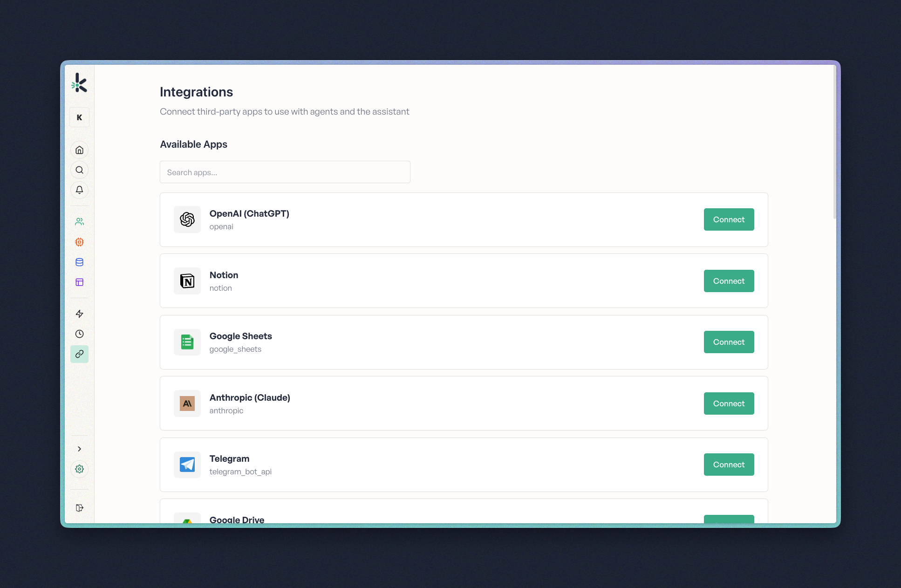The image size is (901, 588).
Task: Select the 'Google Sheets' title
Action: [240, 336]
